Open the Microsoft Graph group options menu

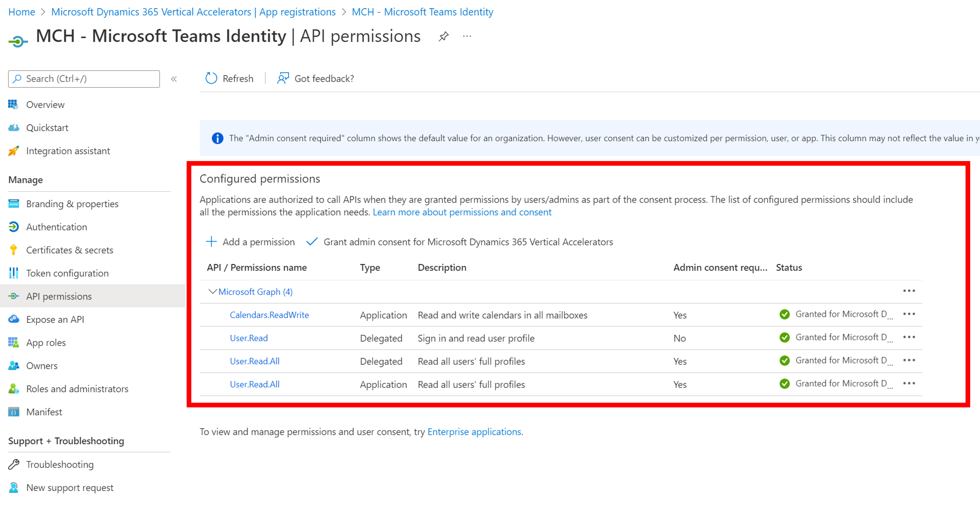click(x=909, y=291)
